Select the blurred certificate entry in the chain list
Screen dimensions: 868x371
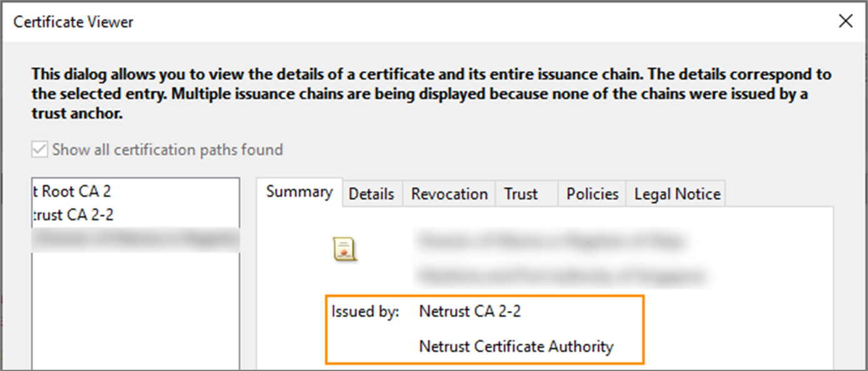click(136, 239)
